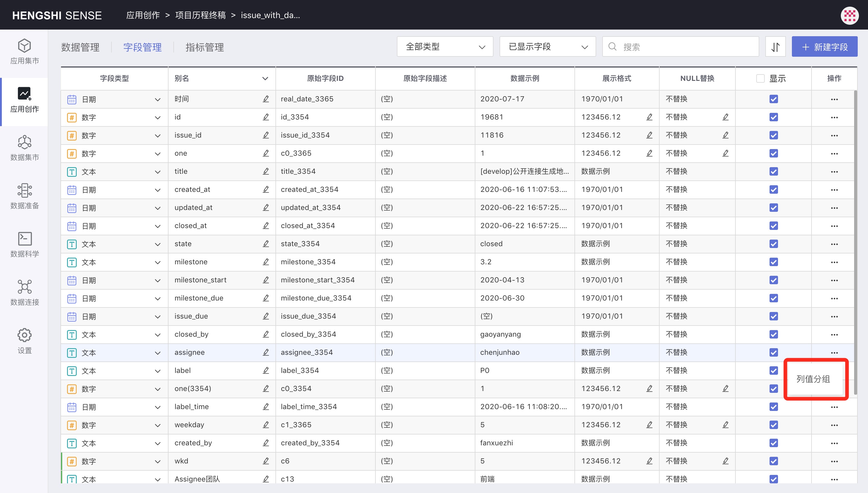Edit display format pencil in weekday row
The image size is (868, 493).
point(649,425)
